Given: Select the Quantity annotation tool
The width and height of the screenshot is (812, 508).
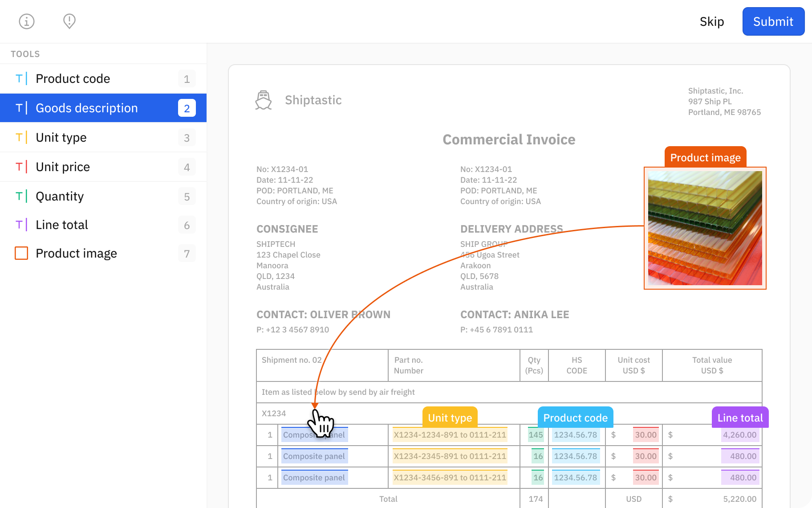Looking at the screenshot, I should coord(60,196).
